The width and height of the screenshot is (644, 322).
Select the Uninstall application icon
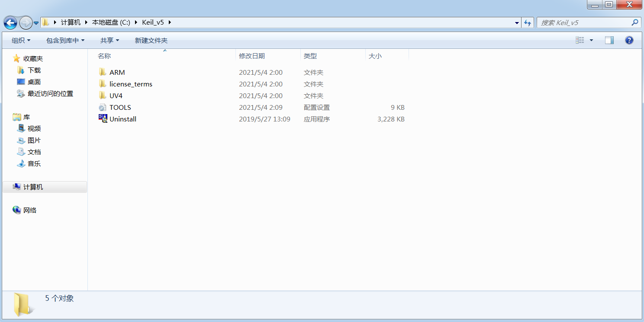[103, 119]
